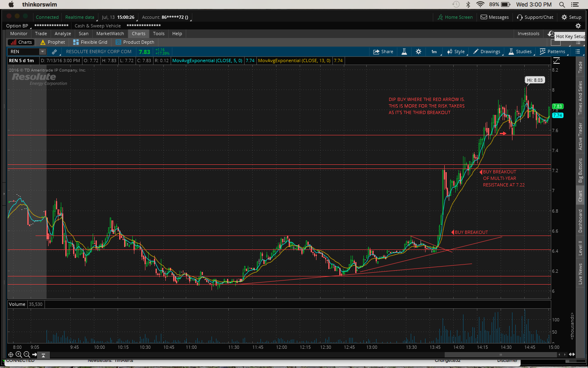Click the MovAvgExponential (CLOSE, 5, 0) study label
Image resolution: width=588 pixels, height=368 pixels.
pos(207,61)
